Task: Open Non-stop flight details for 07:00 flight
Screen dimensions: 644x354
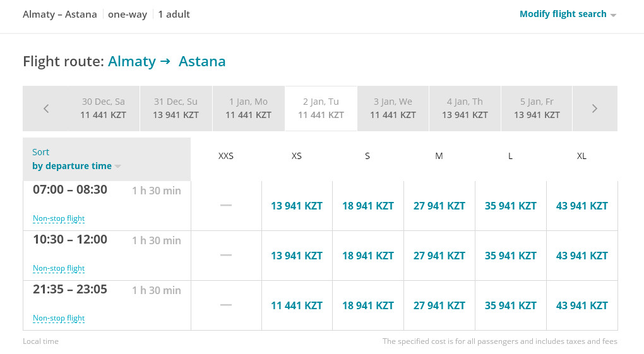Action: [59, 218]
